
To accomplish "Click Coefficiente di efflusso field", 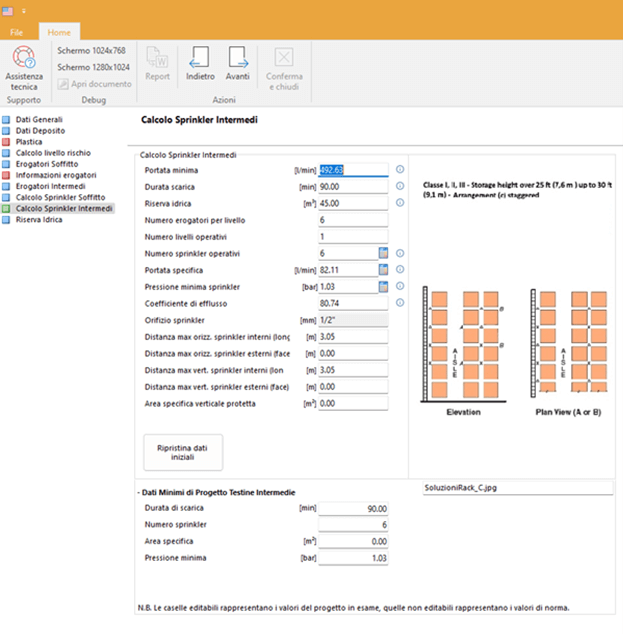I will pos(353,303).
